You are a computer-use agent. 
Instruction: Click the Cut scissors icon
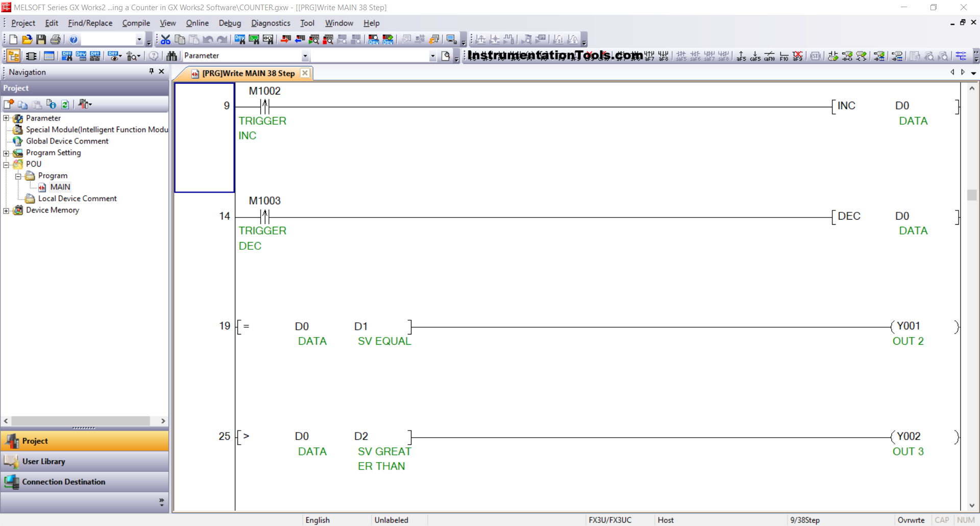[165, 39]
